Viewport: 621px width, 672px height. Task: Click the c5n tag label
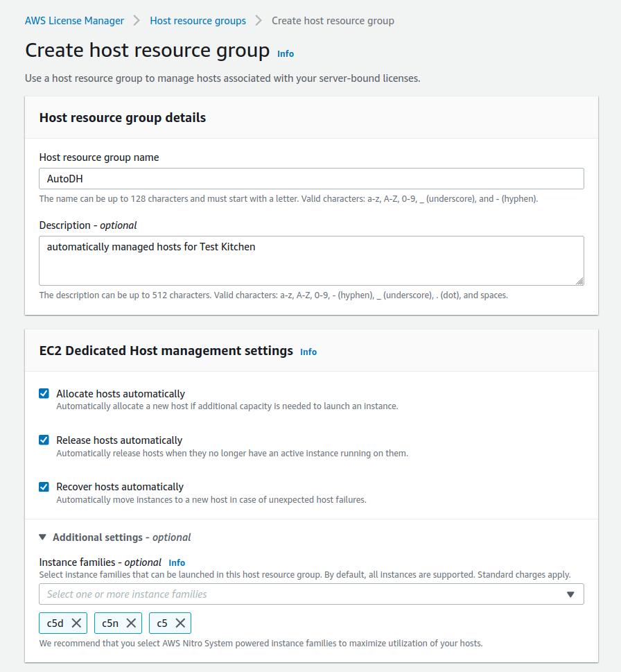[x=110, y=623]
